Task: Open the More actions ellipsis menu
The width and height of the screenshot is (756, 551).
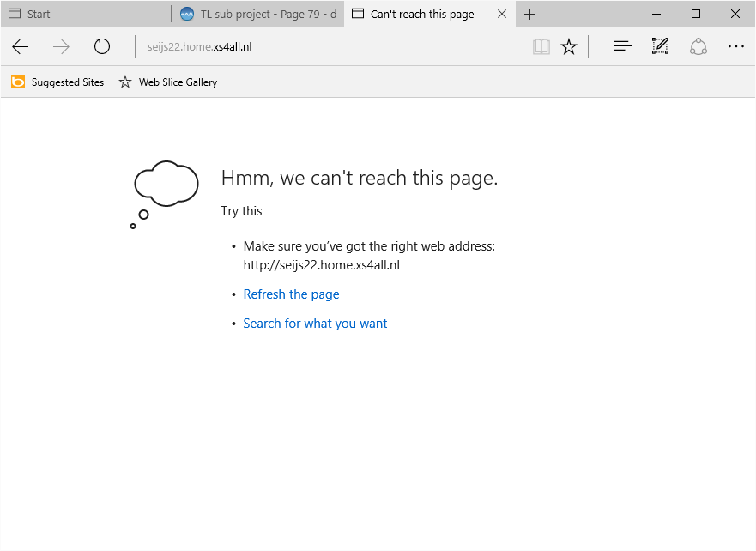Action: [x=735, y=46]
